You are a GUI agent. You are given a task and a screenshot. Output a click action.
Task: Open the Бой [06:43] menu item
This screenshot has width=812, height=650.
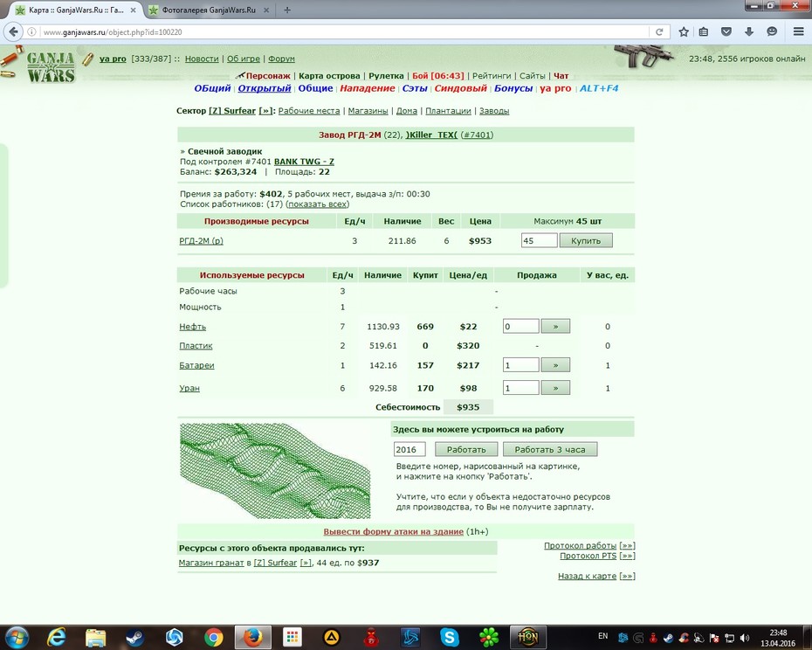(x=438, y=76)
